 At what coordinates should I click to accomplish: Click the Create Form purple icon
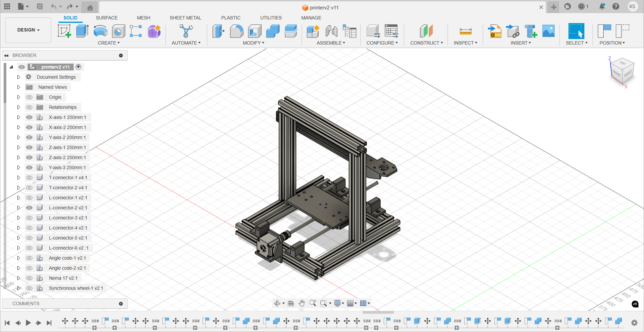tap(154, 31)
